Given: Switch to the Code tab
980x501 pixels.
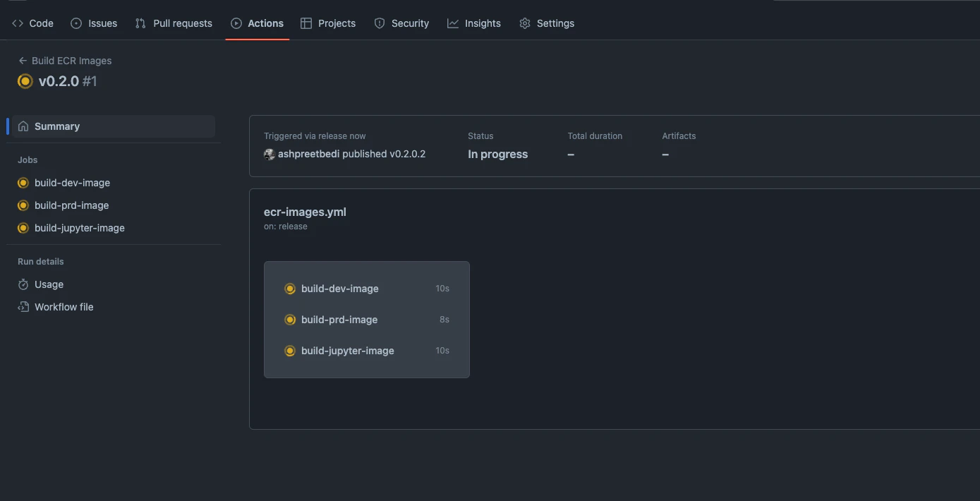Looking at the screenshot, I should pyautogui.click(x=32, y=23).
